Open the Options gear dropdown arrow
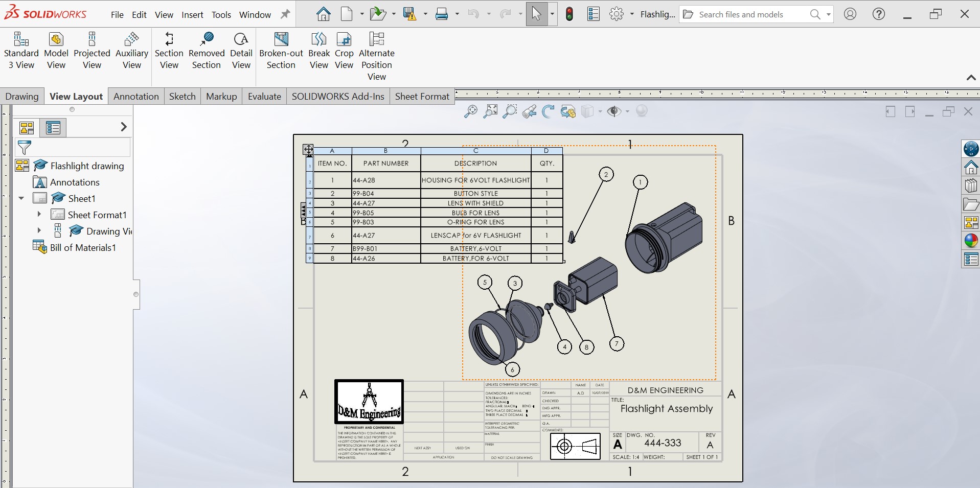Viewport: 980px width, 488px height. pyautogui.click(x=632, y=14)
